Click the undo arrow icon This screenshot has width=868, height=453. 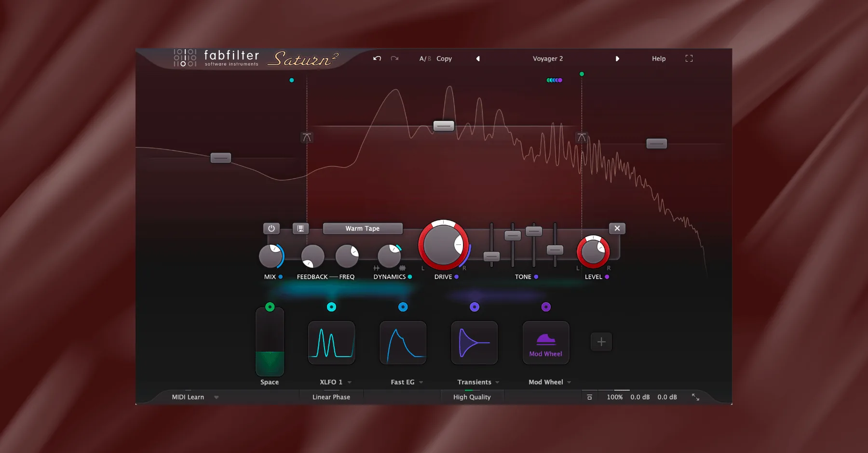[x=377, y=58]
